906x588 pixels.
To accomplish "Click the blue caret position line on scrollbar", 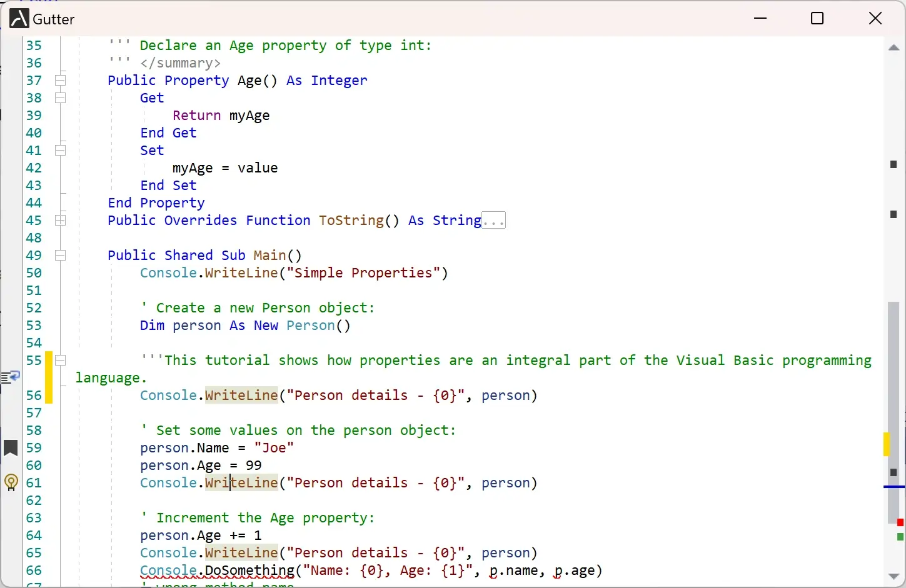I will (x=894, y=486).
